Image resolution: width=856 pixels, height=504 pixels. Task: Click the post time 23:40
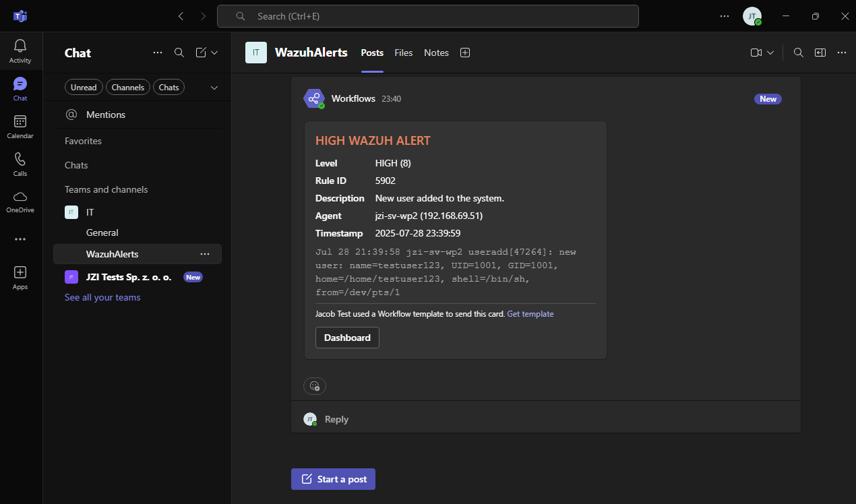(391, 99)
